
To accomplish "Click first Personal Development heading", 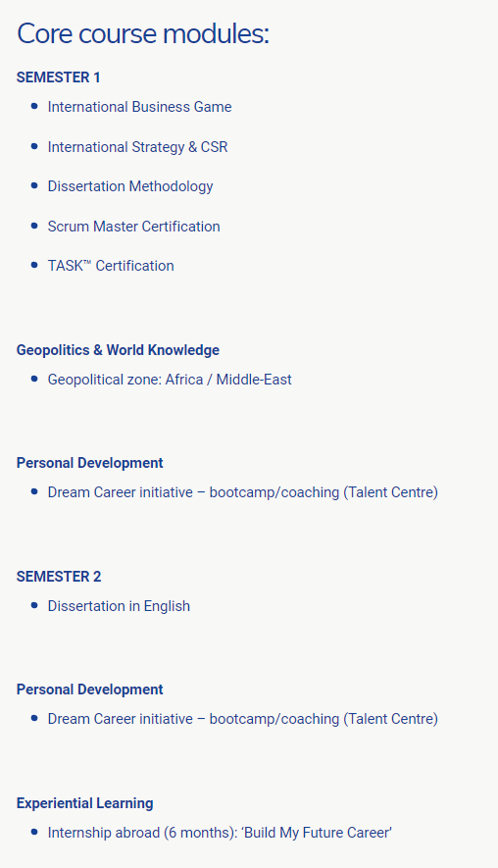I will tap(89, 463).
